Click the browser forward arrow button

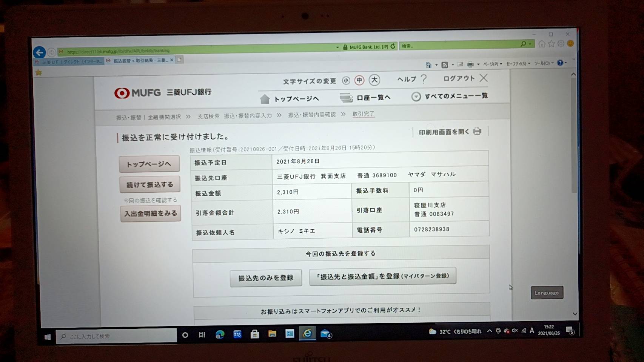click(52, 52)
